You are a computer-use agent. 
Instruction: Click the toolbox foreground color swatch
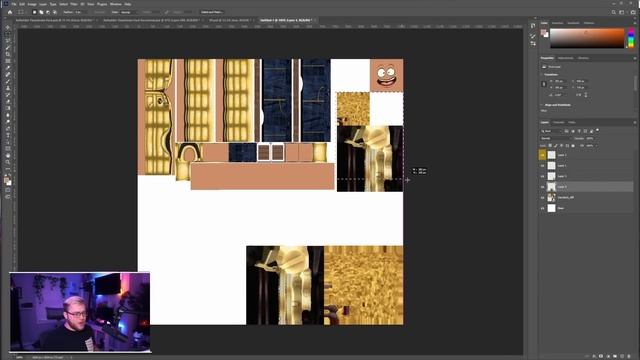7,180
